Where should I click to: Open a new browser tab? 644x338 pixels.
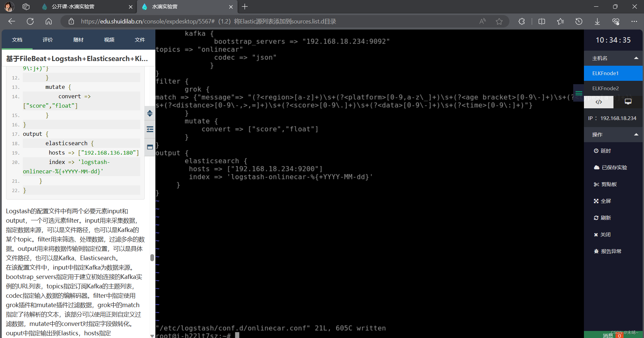245,7
